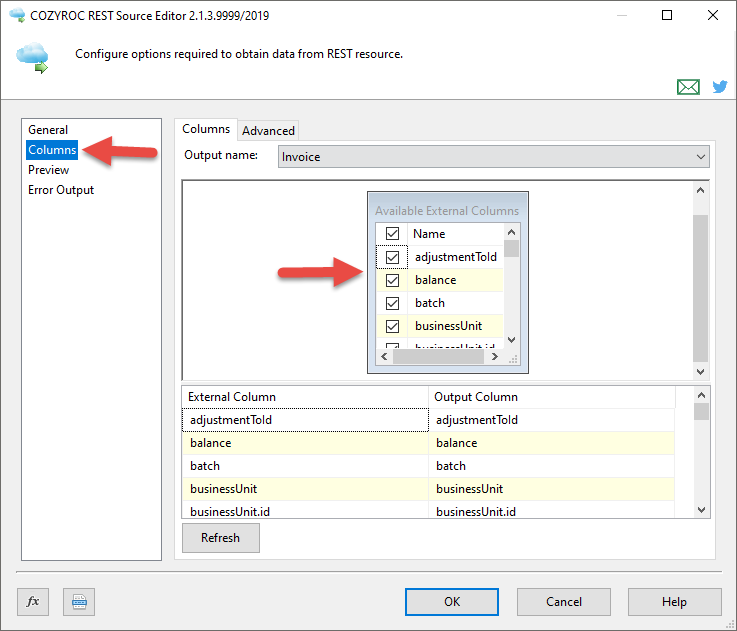Click left arrow of columns list horizontal scrollbar
This screenshot has width=737, height=631.
384,357
